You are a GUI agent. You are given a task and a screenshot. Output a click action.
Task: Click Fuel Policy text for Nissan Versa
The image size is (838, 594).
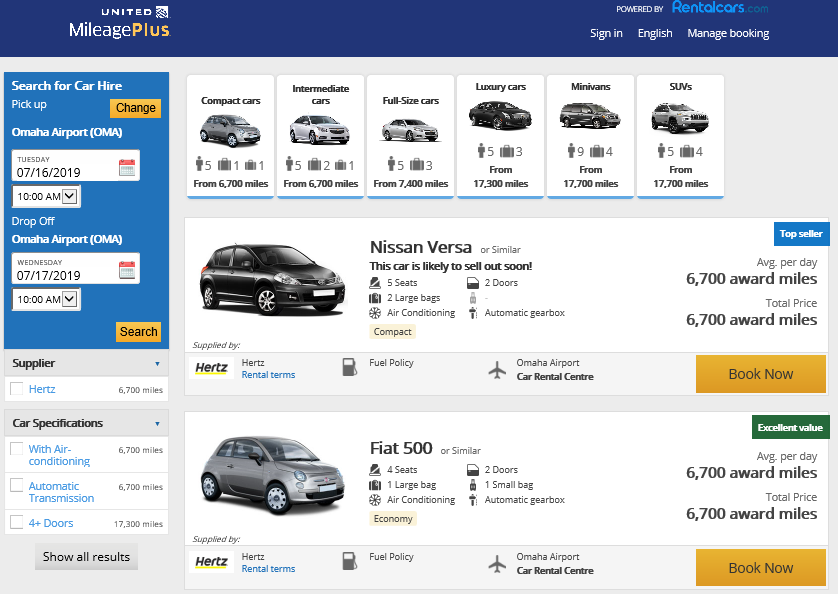click(391, 362)
